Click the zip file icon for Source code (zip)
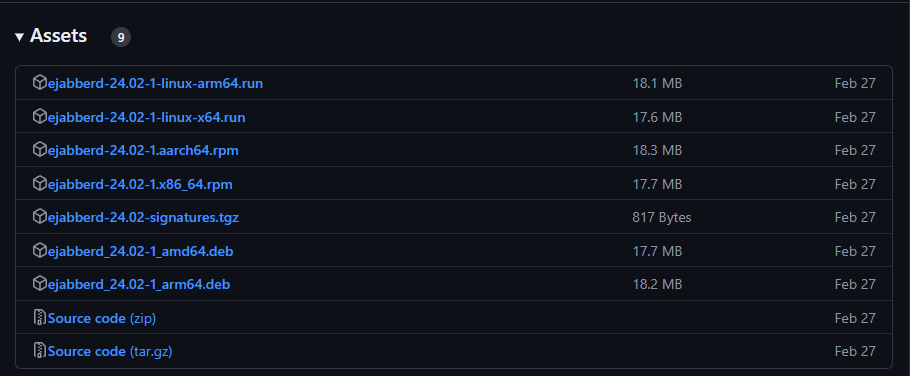Screen dimensions: 910x376 pos(39,317)
